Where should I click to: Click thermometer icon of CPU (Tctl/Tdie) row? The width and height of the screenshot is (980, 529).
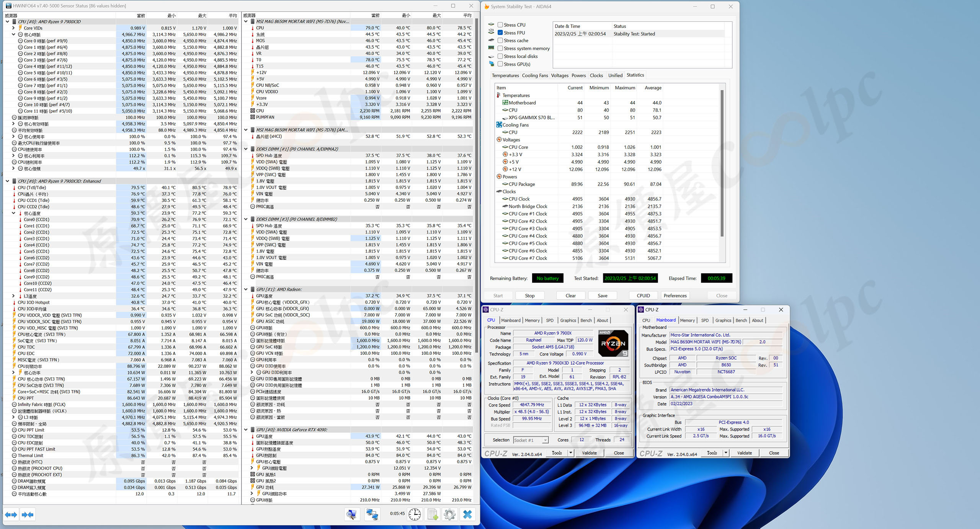tap(14, 188)
